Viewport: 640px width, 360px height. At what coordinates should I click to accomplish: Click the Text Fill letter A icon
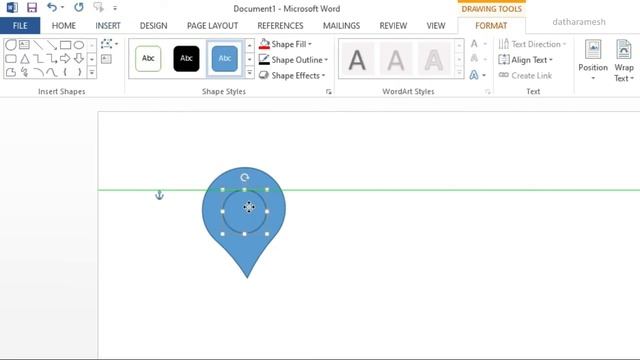point(474,44)
